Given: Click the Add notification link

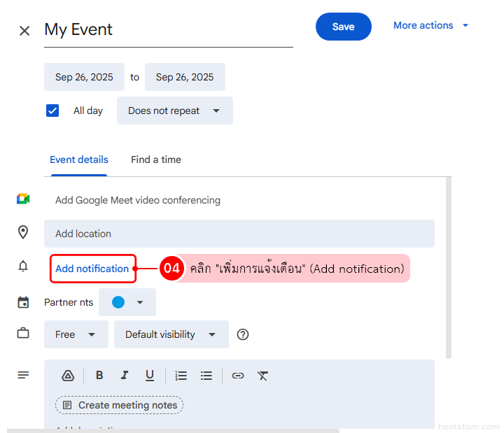Looking at the screenshot, I should [x=92, y=269].
